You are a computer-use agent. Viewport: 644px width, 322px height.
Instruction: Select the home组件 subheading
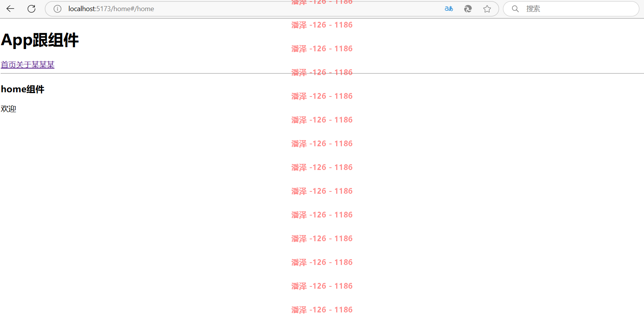point(23,89)
